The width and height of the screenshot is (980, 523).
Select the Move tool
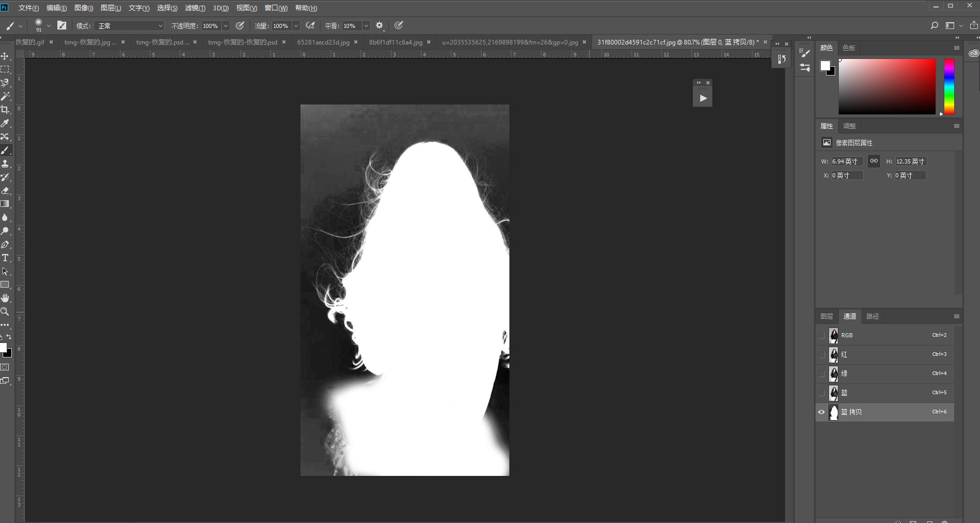click(x=5, y=56)
